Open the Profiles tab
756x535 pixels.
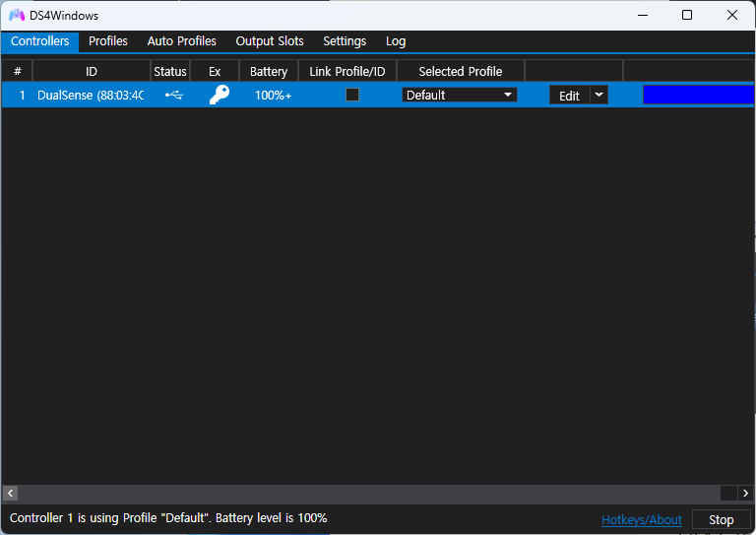pos(108,41)
